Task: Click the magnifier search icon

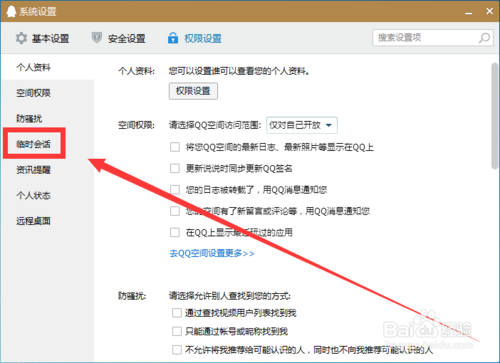Action: click(484, 38)
